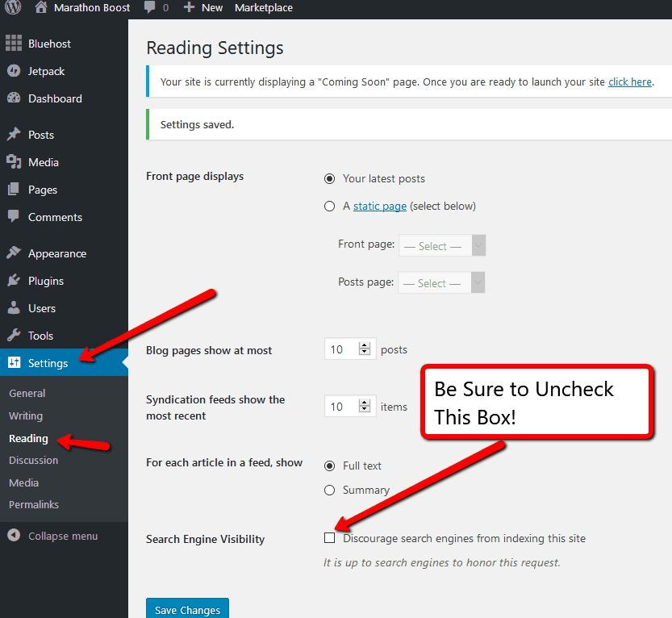Click Search Engine Visibility label
Viewport: 672px width, 618px height.
(205, 539)
